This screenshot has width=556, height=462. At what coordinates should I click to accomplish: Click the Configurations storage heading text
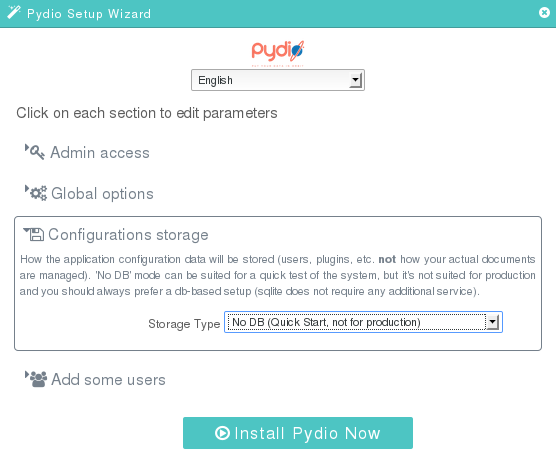tap(128, 235)
